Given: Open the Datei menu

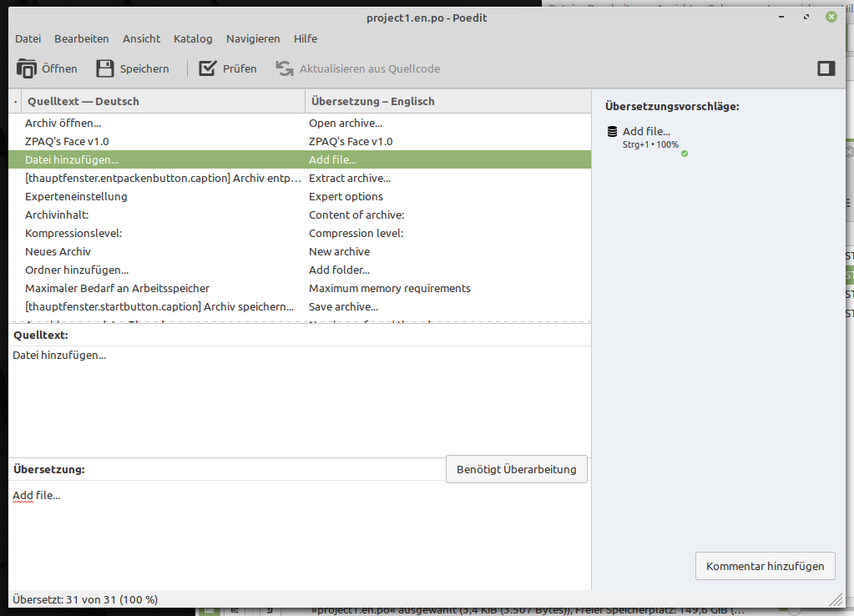Looking at the screenshot, I should pos(28,38).
